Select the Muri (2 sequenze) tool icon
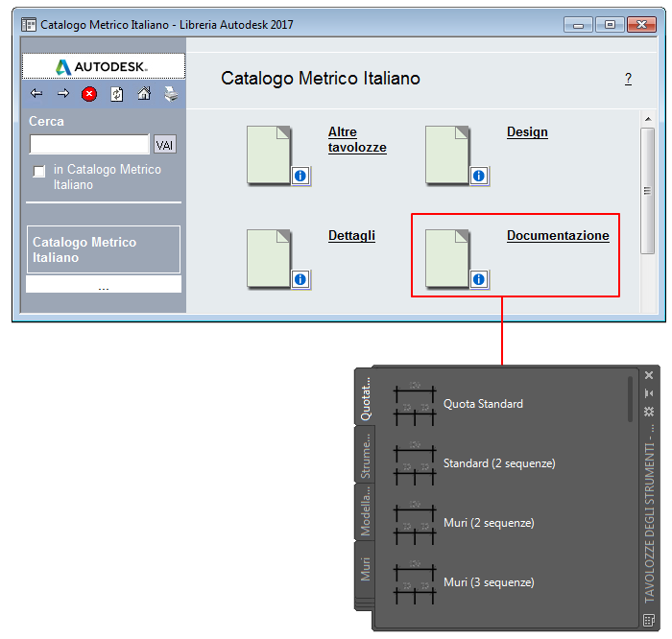Viewport: 672px width, 639px height. [x=415, y=523]
